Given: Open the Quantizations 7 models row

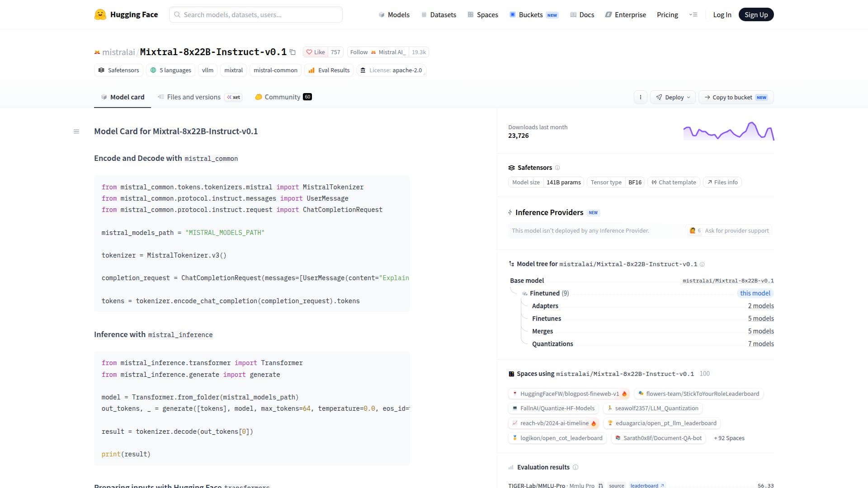Looking at the screenshot, I should pyautogui.click(x=653, y=344).
